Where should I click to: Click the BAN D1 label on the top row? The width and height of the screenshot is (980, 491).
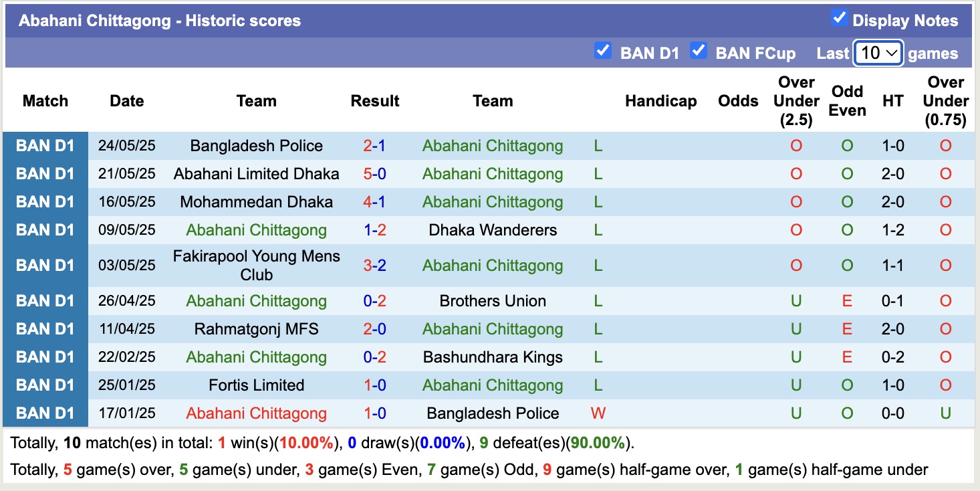[45, 145]
